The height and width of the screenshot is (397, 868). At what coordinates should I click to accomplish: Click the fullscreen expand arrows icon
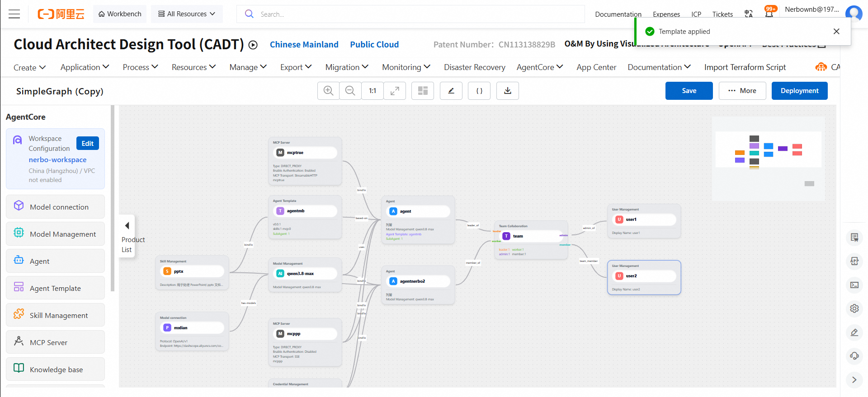pos(395,91)
